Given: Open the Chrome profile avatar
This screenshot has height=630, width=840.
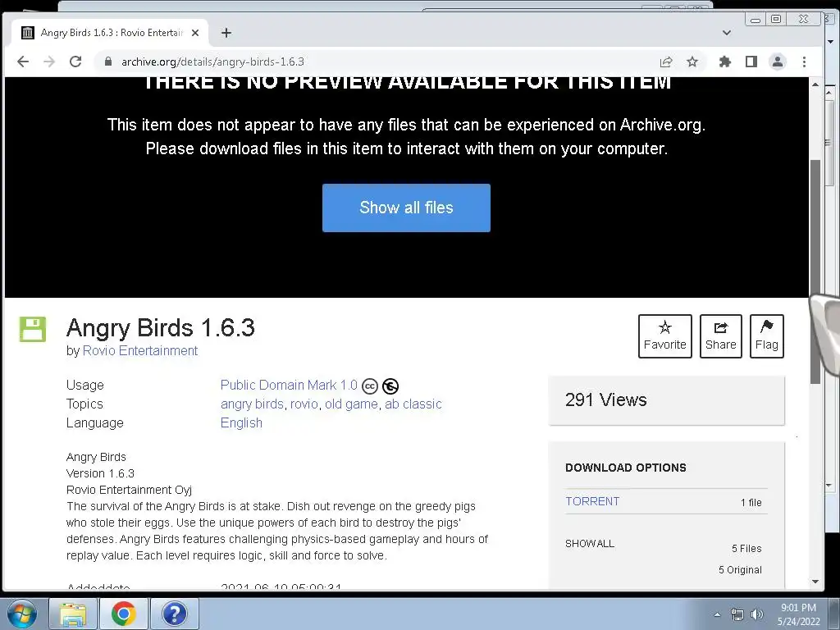Looking at the screenshot, I should click(x=778, y=62).
